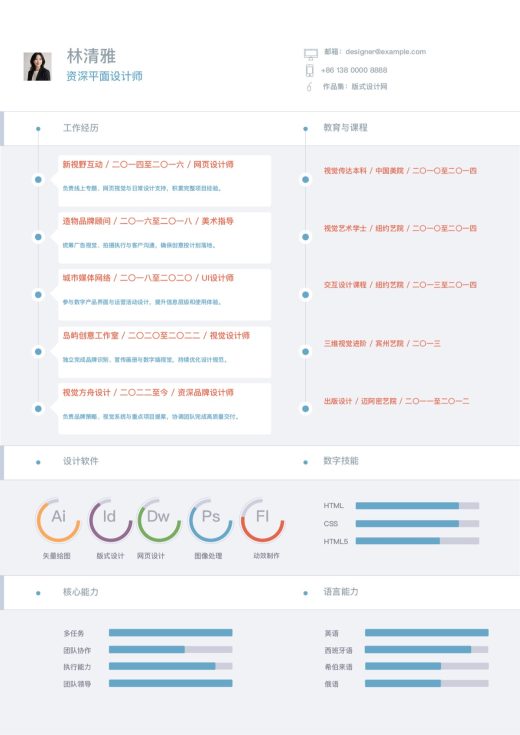Click the phone icon beside +86 number
Viewport: 520px width, 735px height.
[309, 70]
